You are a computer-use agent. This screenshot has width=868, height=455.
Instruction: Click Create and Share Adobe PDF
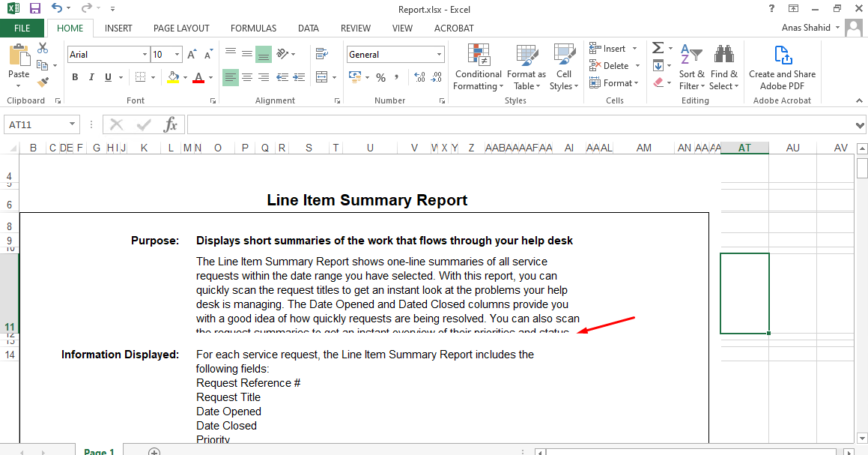(x=782, y=67)
